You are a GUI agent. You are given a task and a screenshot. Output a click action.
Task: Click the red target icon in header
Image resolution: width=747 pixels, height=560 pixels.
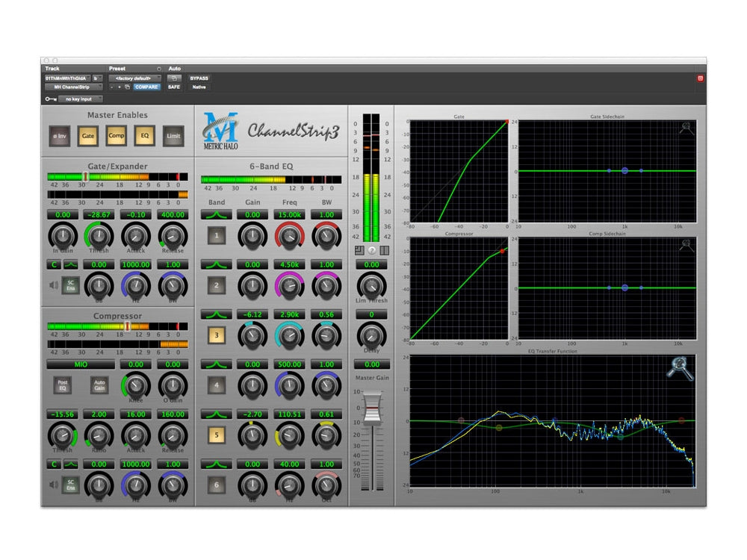[x=701, y=78]
